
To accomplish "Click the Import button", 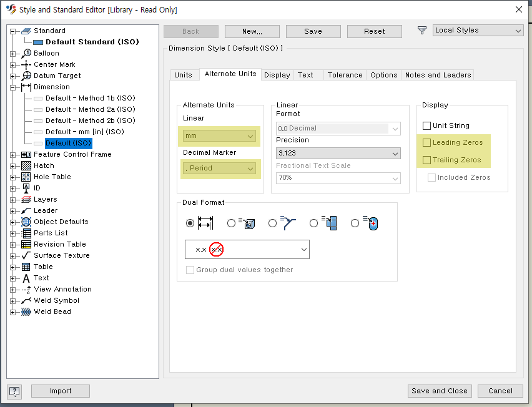I will 61,391.
